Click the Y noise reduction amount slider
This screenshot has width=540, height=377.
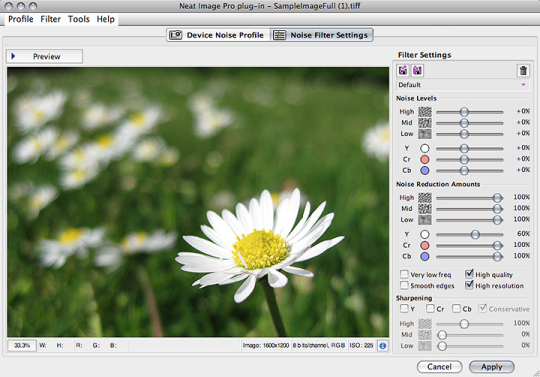coord(470,234)
